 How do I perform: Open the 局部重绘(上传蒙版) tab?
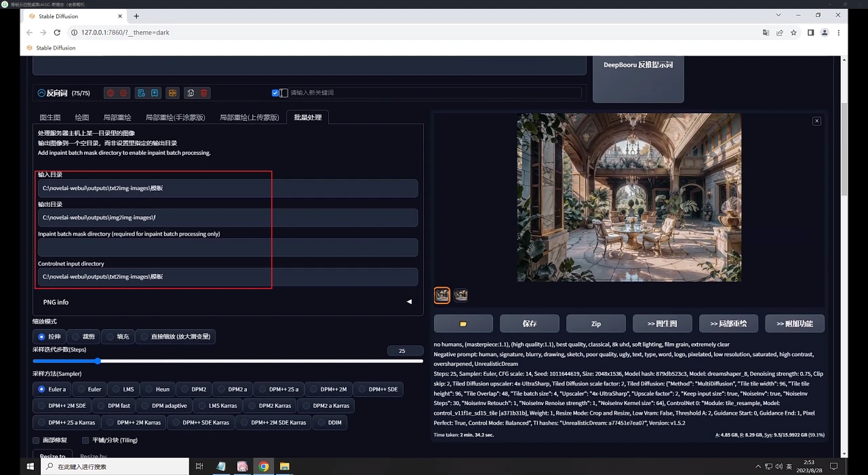point(249,117)
